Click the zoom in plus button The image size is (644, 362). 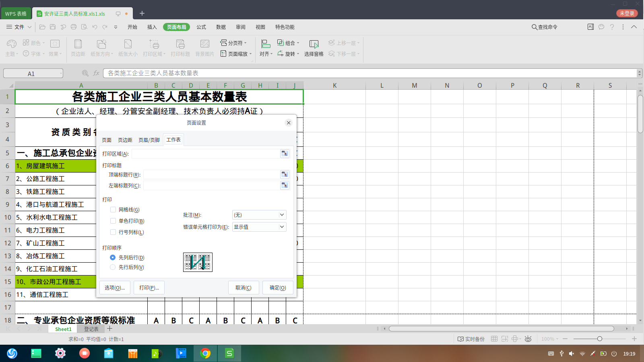point(634,339)
